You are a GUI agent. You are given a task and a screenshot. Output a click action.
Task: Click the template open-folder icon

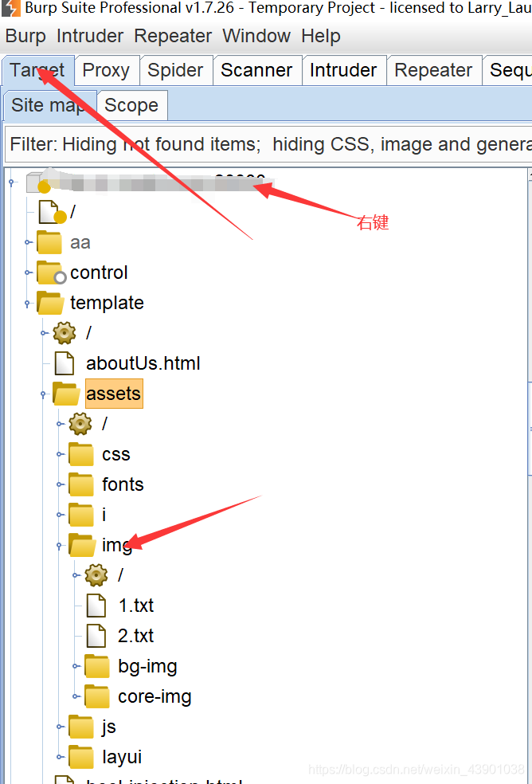[x=50, y=303]
